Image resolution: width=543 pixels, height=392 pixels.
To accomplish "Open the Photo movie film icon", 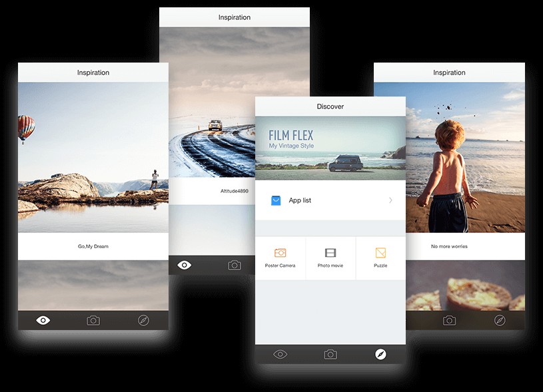I will pyautogui.click(x=330, y=253).
